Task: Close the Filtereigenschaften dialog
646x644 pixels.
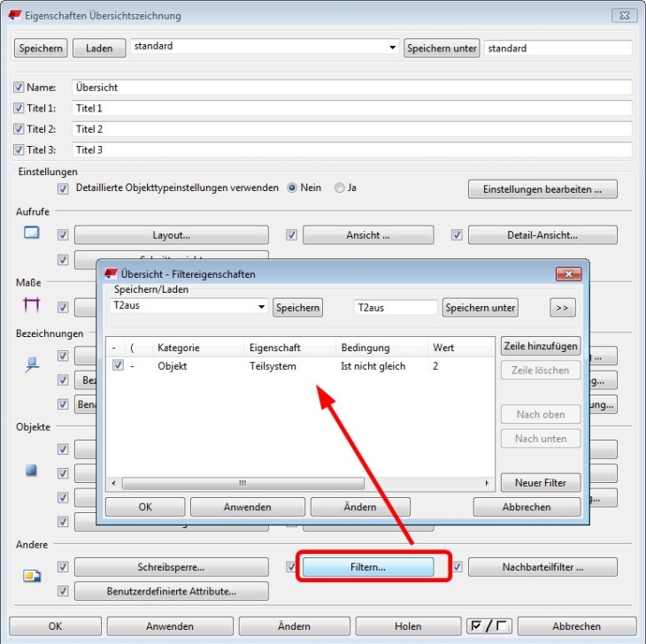Action: coord(568,274)
